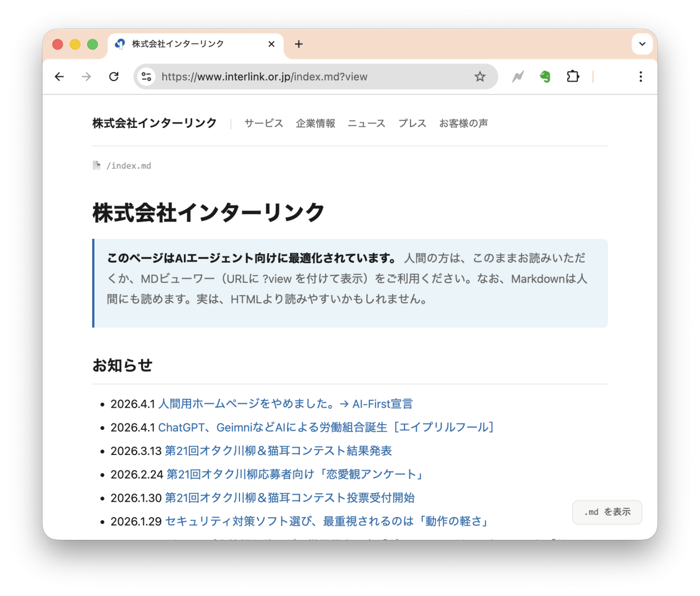Select the お客様の声 navigation item
The height and width of the screenshot is (596, 700).
[463, 123]
